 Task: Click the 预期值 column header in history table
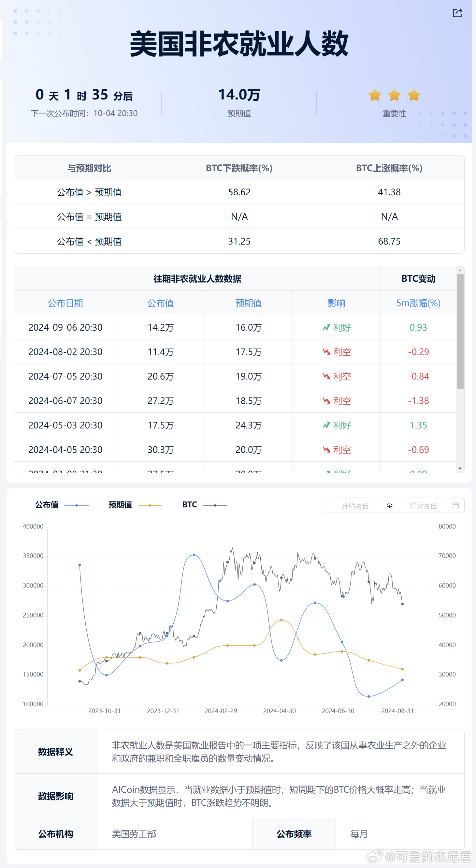[249, 303]
